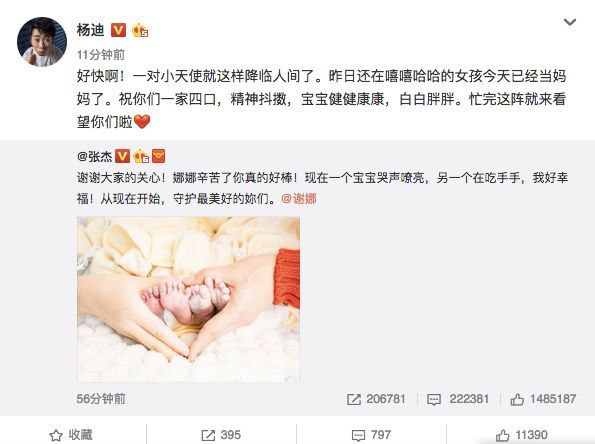Like 杨迪's post with the 11390 thumbs-up
This screenshot has width=595, height=444.
pos(521,435)
